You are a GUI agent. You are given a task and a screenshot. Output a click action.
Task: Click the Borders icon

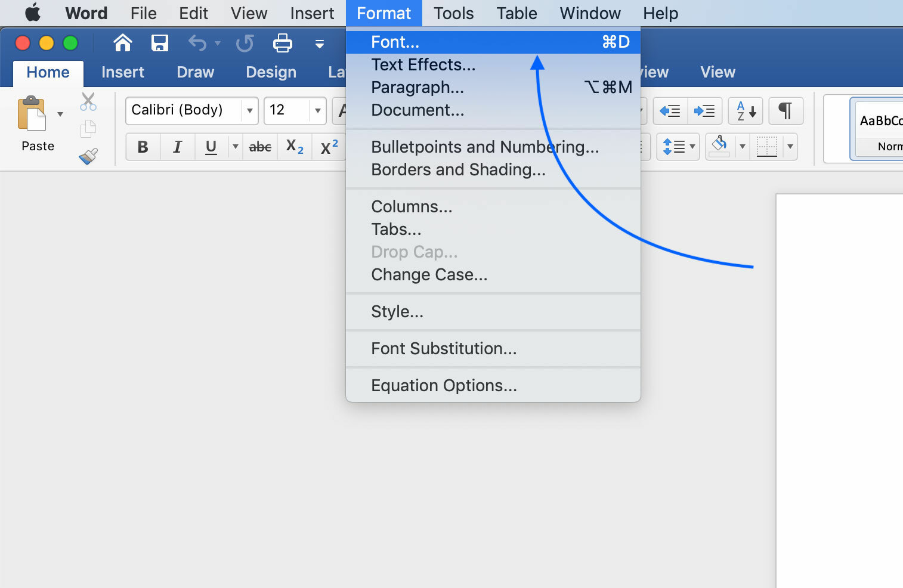[767, 147]
